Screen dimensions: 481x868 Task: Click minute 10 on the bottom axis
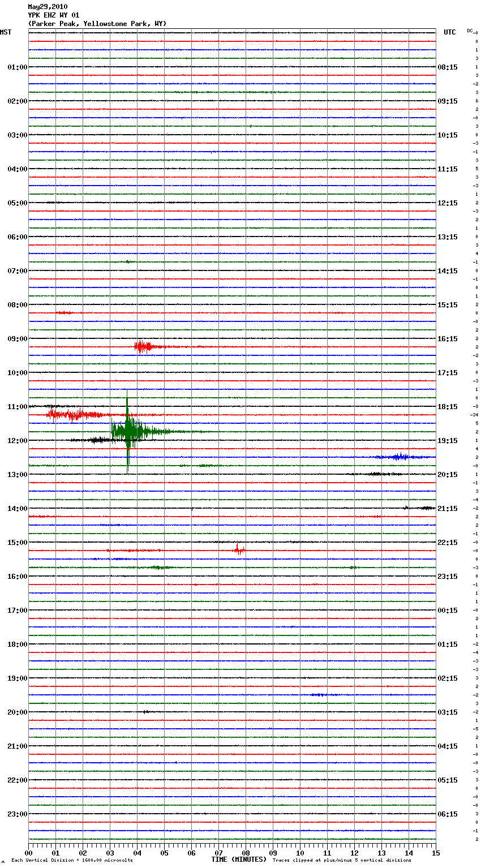(300, 853)
